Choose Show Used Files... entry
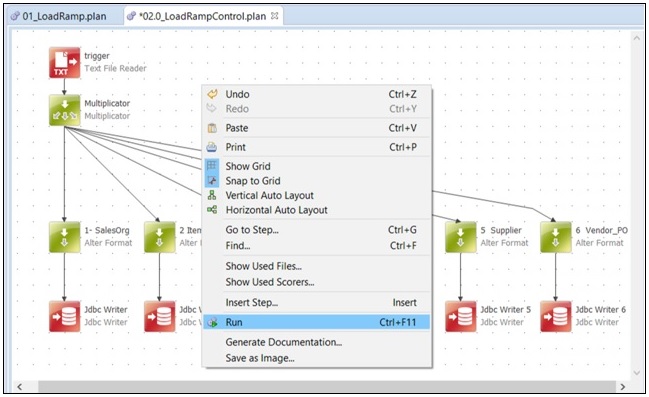The width and height of the screenshot is (649, 397). click(x=317, y=266)
